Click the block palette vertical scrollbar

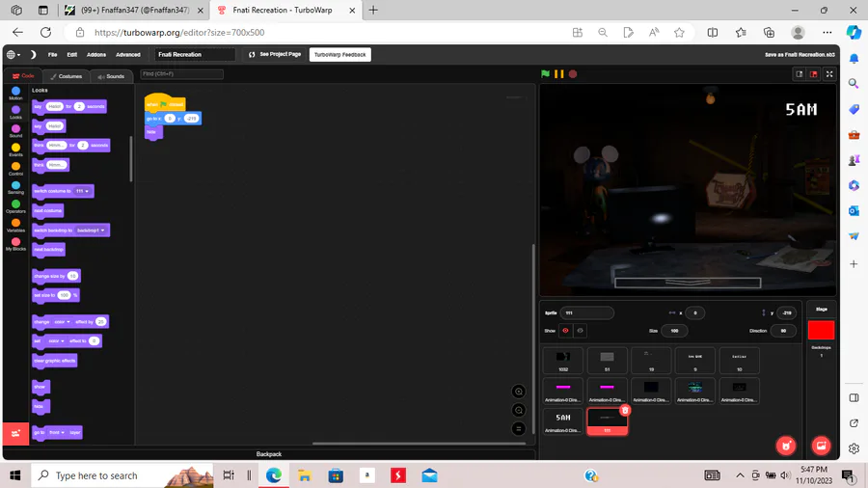pyautogui.click(x=131, y=159)
